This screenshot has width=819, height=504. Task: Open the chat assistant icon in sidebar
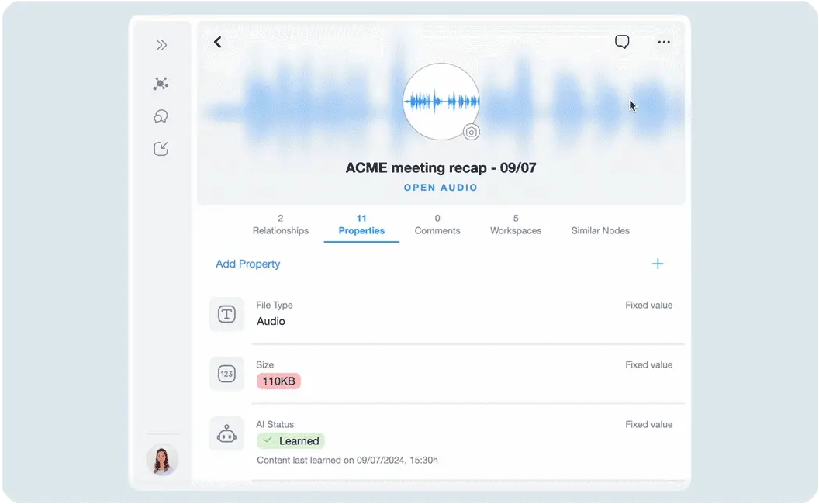click(161, 116)
